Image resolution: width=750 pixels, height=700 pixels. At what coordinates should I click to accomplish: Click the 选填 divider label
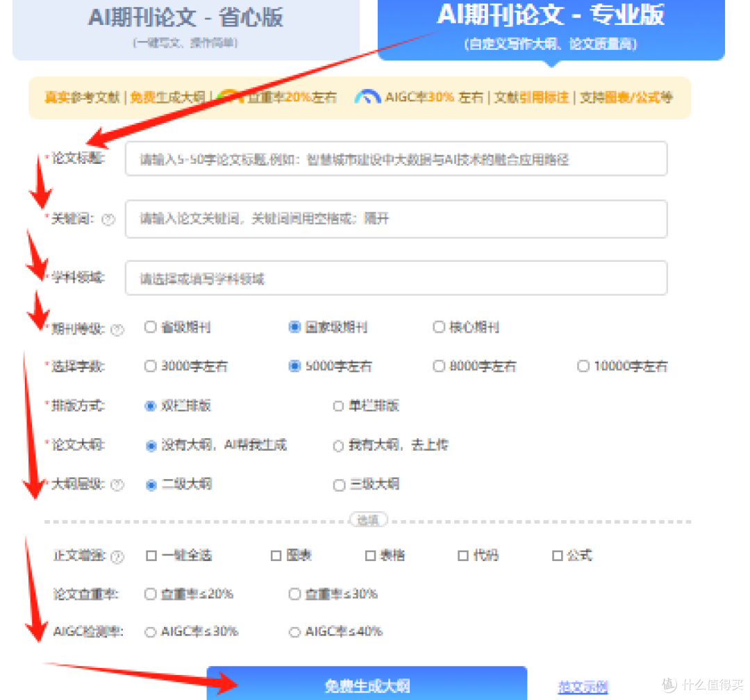[368, 519]
